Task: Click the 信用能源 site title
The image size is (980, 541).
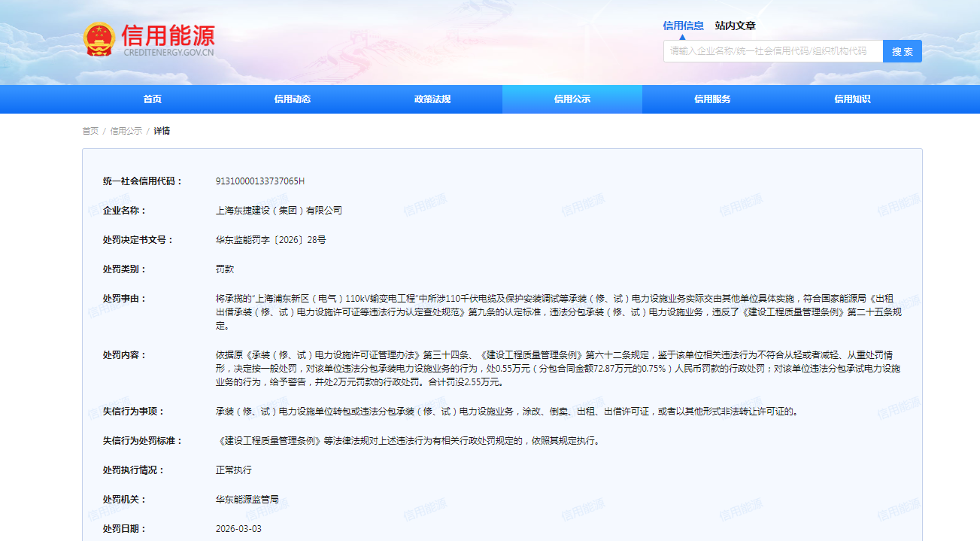Action: pyautogui.click(x=168, y=35)
